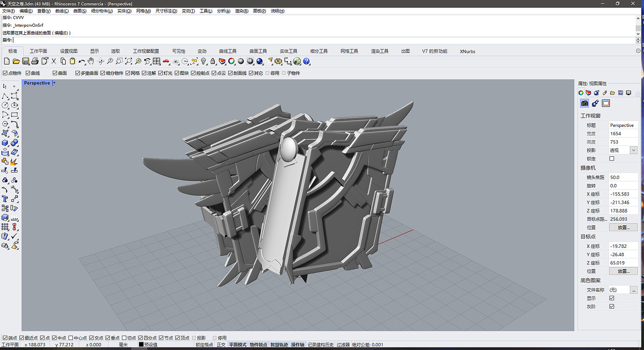Click the Save file icon in toolbar
The height and width of the screenshot is (350, 644).
point(26,61)
